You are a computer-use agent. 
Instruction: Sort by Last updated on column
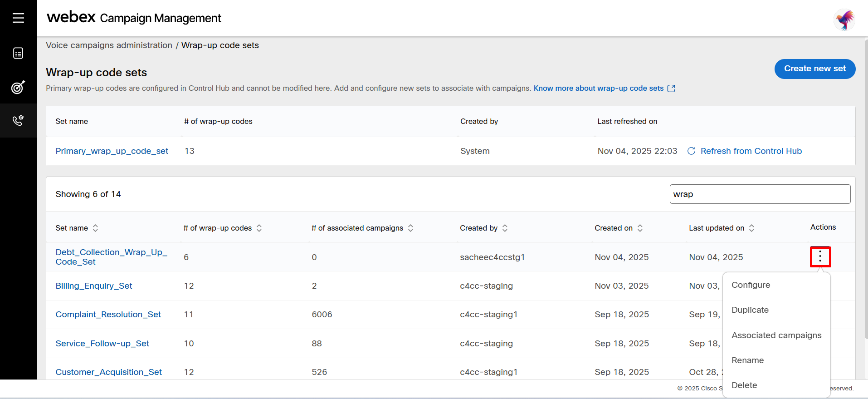751,228
